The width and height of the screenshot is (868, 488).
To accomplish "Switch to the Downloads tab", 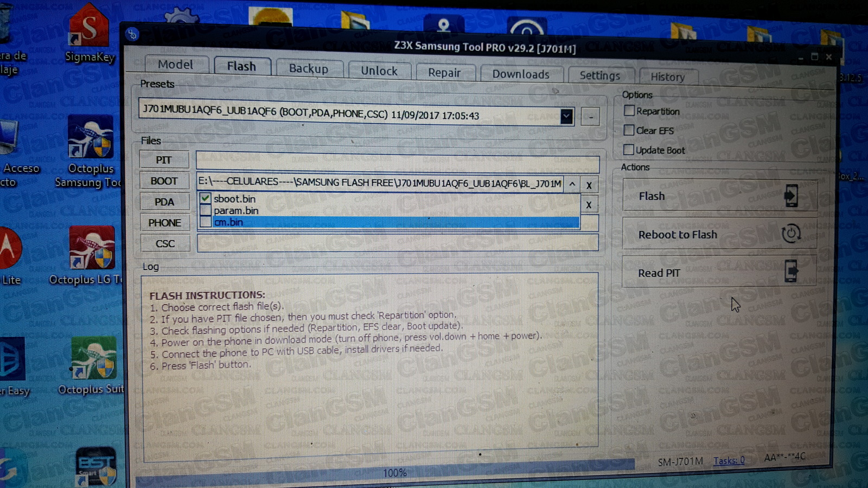I will click(x=521, y=74).
